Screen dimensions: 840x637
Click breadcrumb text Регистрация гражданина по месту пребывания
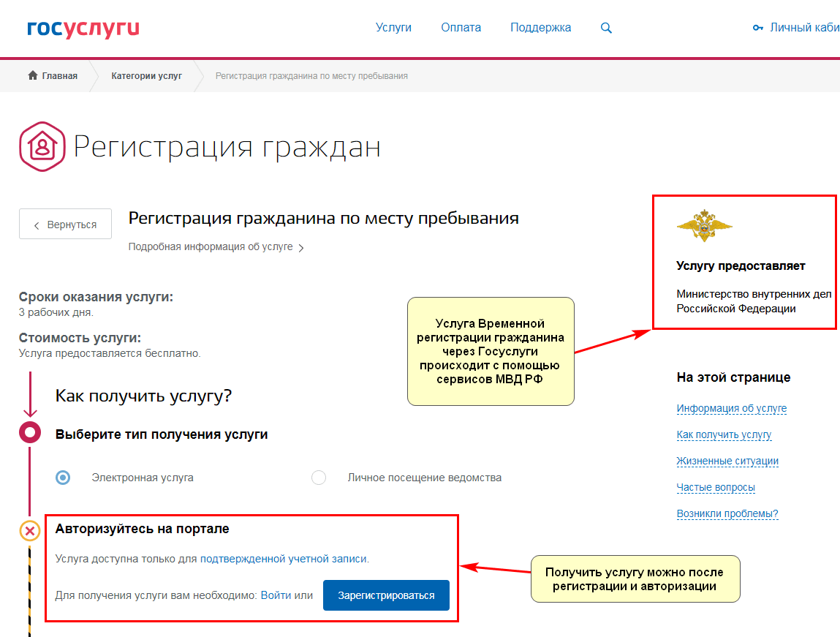pyautogui.click(x=311, y=76)
